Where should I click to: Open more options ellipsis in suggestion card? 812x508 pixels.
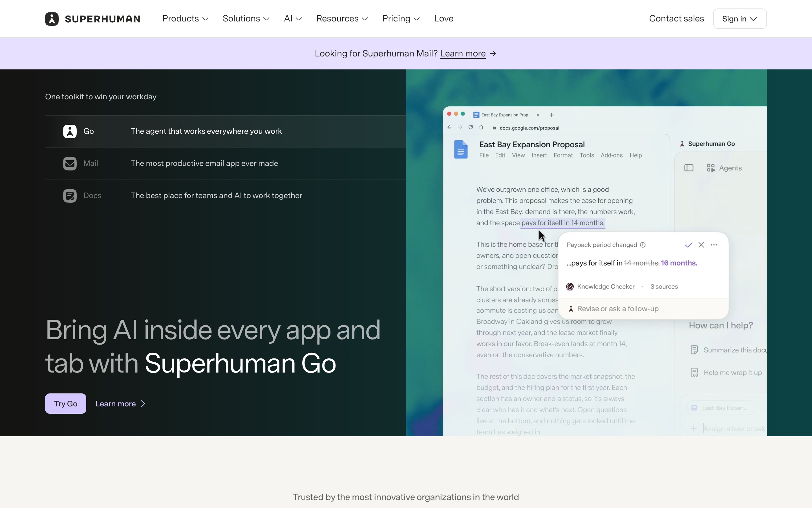click(x=714, y=245)
